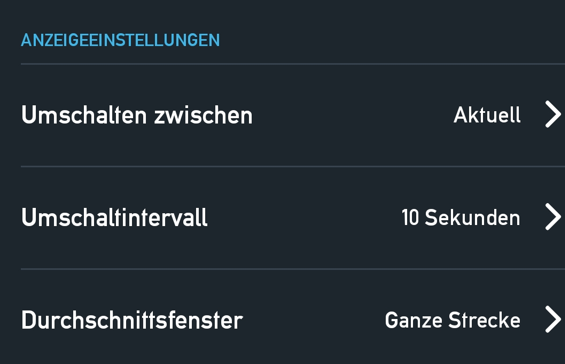
Task: Expand options for Umschalten zwischen row
Action: 553,115
